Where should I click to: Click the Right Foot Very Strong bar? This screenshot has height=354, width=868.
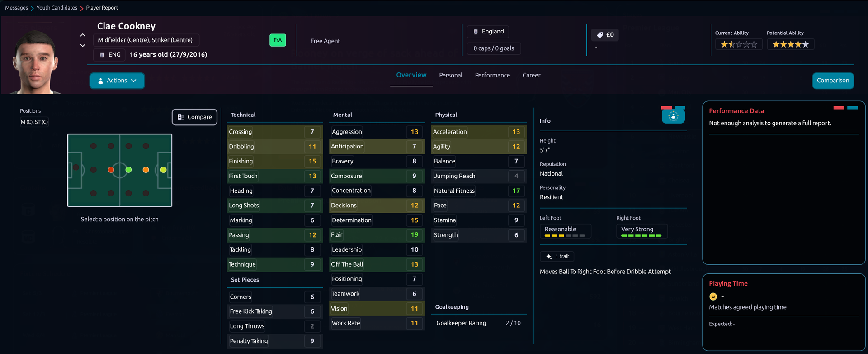642,231
